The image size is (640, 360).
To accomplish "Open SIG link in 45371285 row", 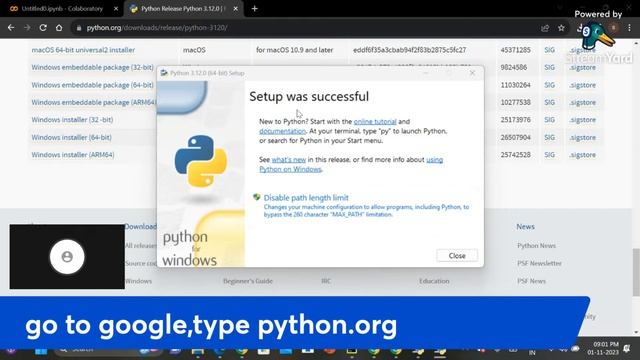I will point(549,50).
